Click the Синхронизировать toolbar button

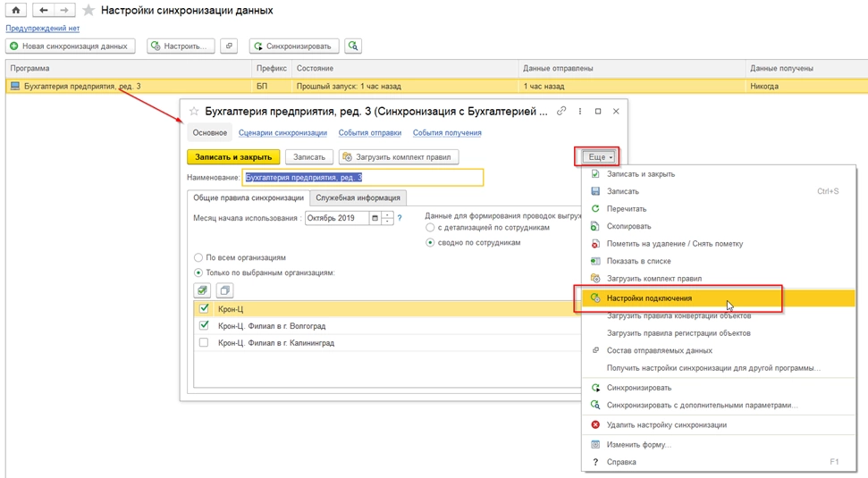(x=294, y=46)
